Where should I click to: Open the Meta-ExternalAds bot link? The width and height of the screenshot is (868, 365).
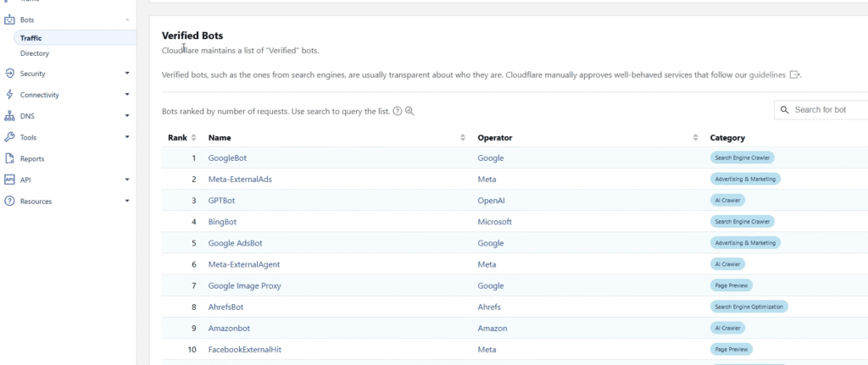[240, 180]
